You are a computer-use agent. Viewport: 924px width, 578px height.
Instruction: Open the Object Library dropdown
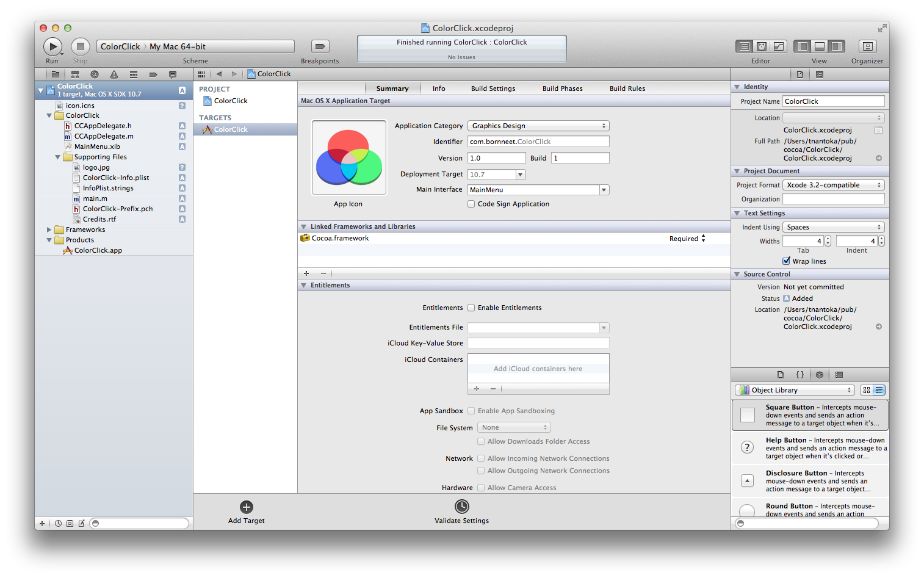point(794,390)
